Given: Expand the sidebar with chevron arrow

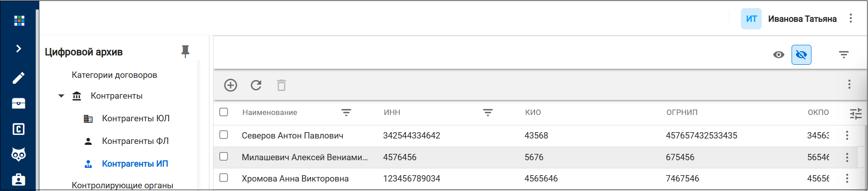Looking at the screenshot, I should tap(19, 48).
